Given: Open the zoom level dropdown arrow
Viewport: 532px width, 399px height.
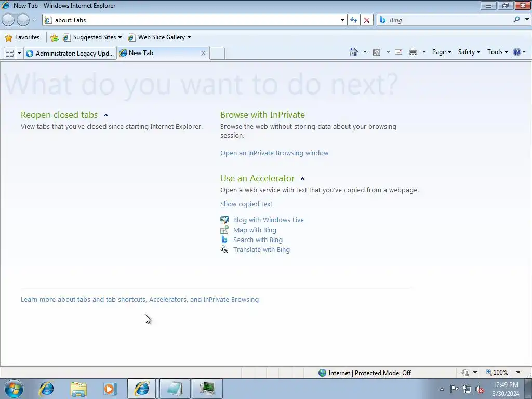Looking at the screenshot, I should pos(518,373).
